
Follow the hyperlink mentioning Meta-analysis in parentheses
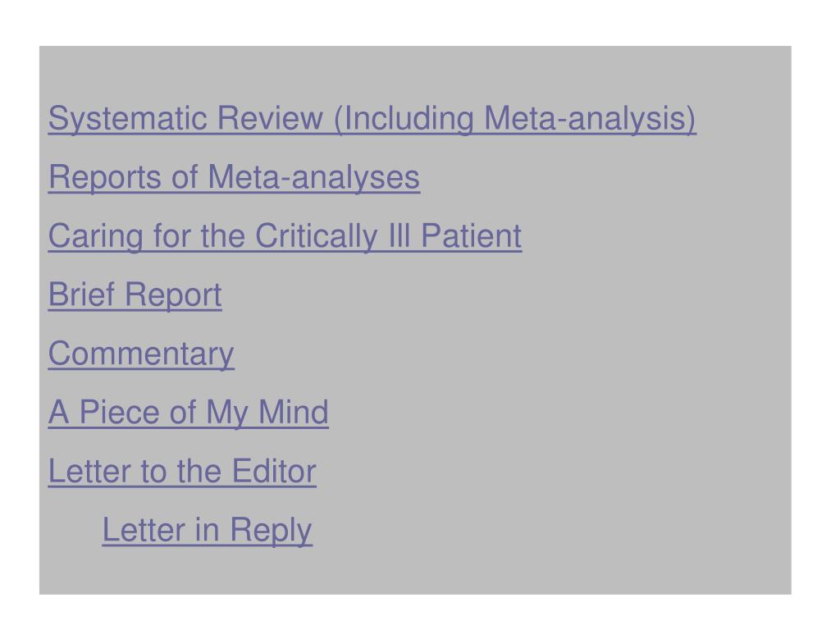pos(372,118)
